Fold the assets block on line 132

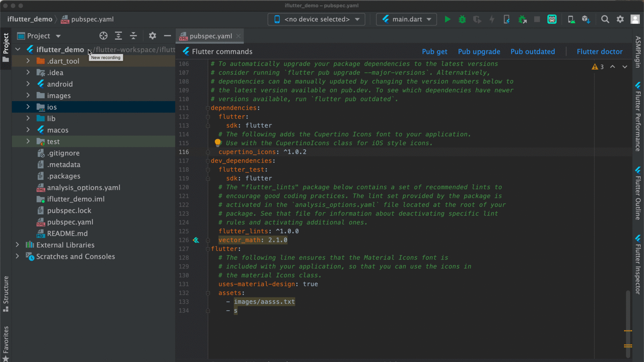click(208, 293)
